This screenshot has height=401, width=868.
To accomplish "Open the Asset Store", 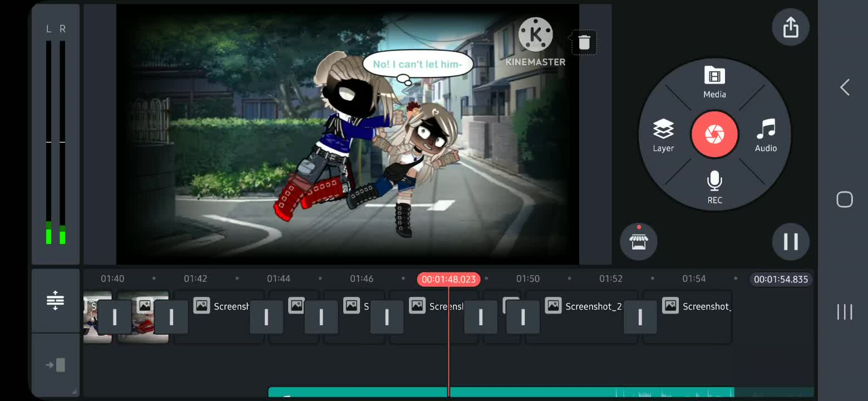I will (639, 241).
